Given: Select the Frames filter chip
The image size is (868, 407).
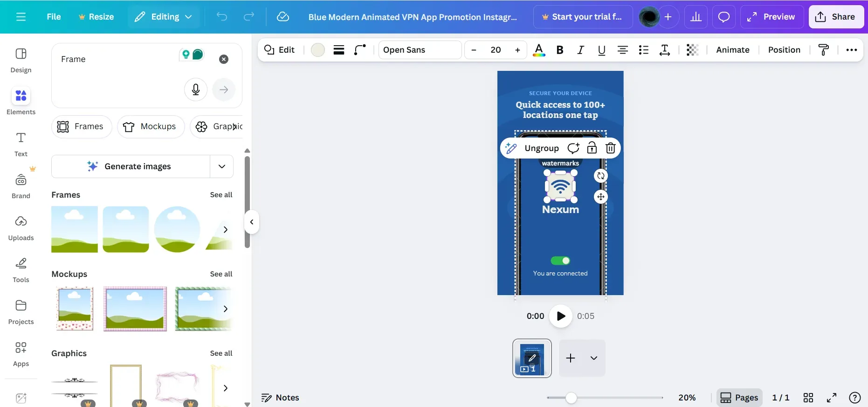Looking at the screenshot, I should point(82,127).
